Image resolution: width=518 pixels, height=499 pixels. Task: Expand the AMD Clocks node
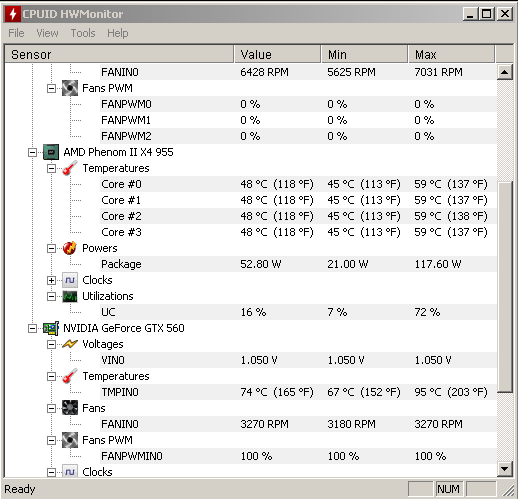pos(51,280)
